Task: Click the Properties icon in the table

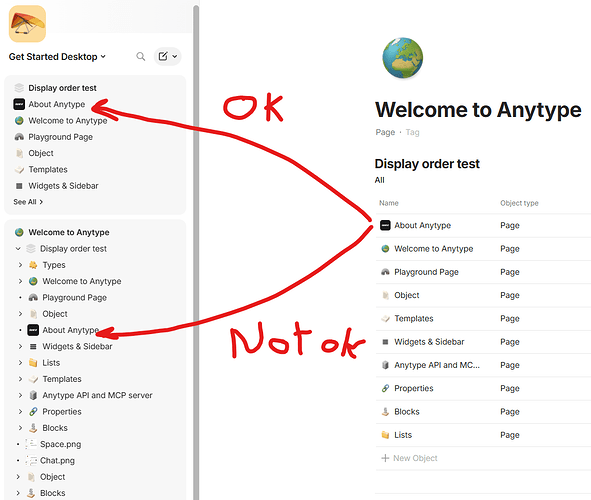Action: [x=385, y=388]
